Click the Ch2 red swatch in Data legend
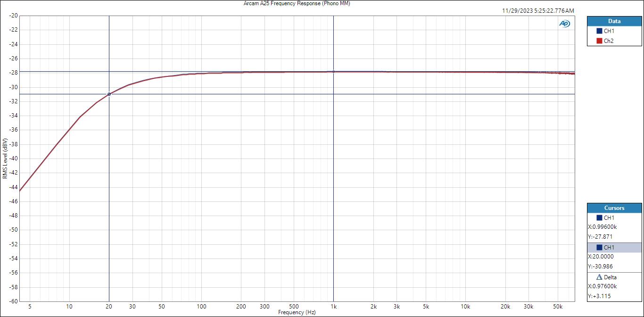The height and width of the screenshot is (317, 644). point(599,41)
